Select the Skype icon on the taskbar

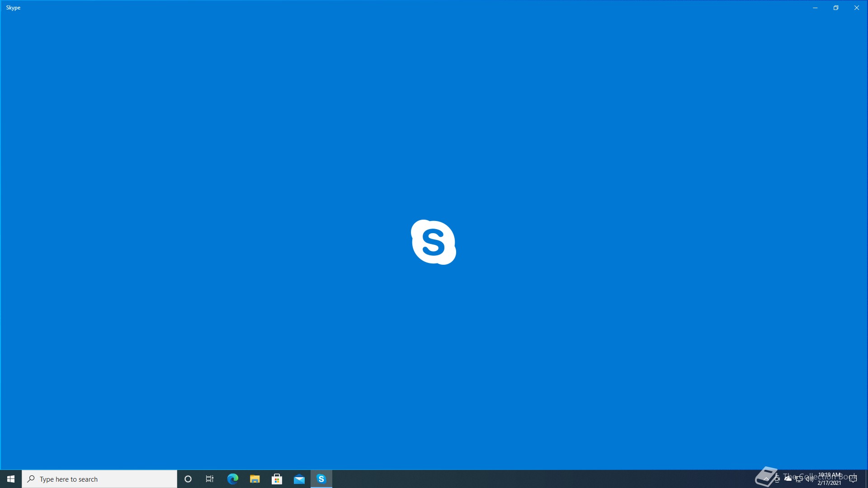[x=321, y=479]
